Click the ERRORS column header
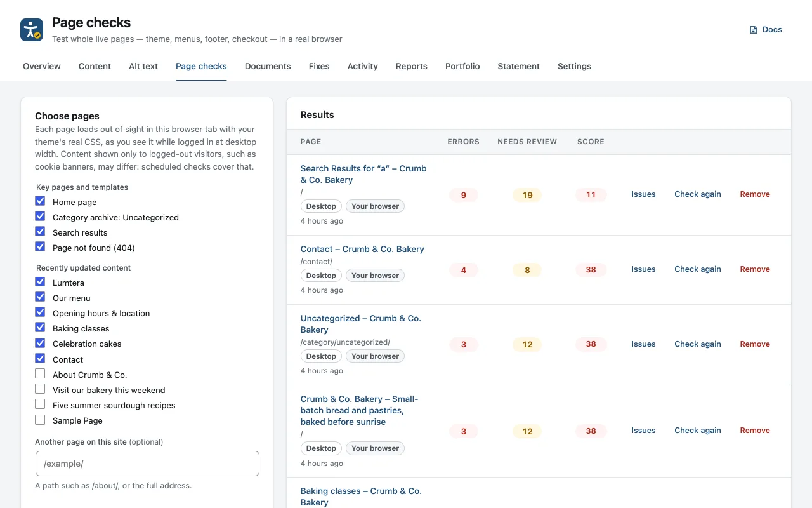The image size is (812, 508). click(464, 142)
